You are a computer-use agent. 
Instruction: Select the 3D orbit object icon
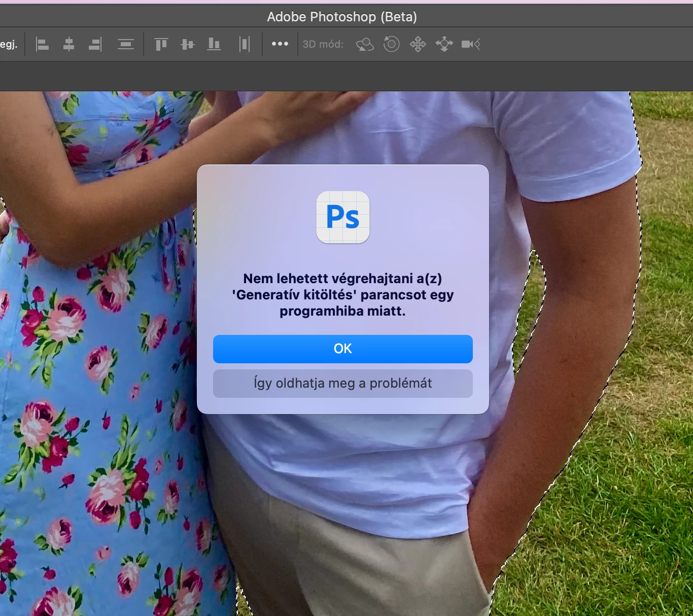(x=365, y=45)
